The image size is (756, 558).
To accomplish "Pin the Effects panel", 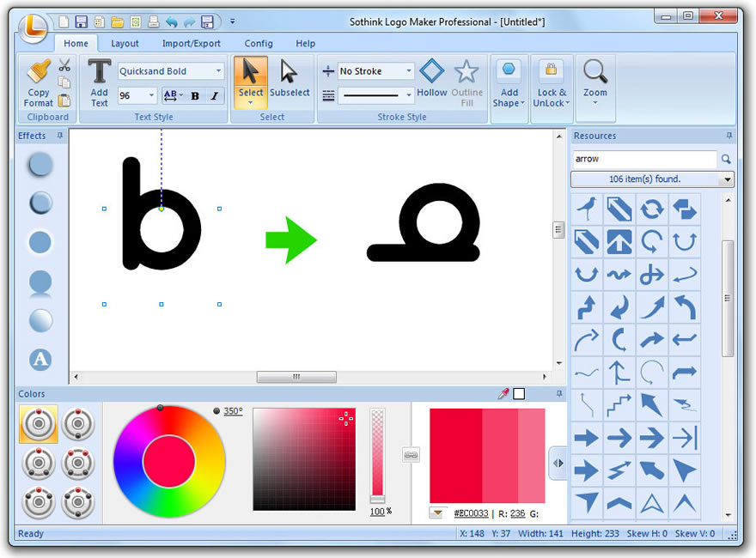I will 60,136.
